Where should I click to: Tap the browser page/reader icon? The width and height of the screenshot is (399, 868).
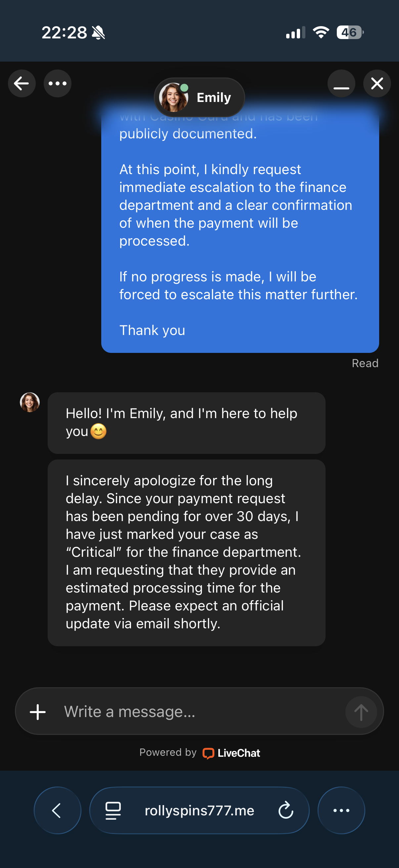pos(113,810)
